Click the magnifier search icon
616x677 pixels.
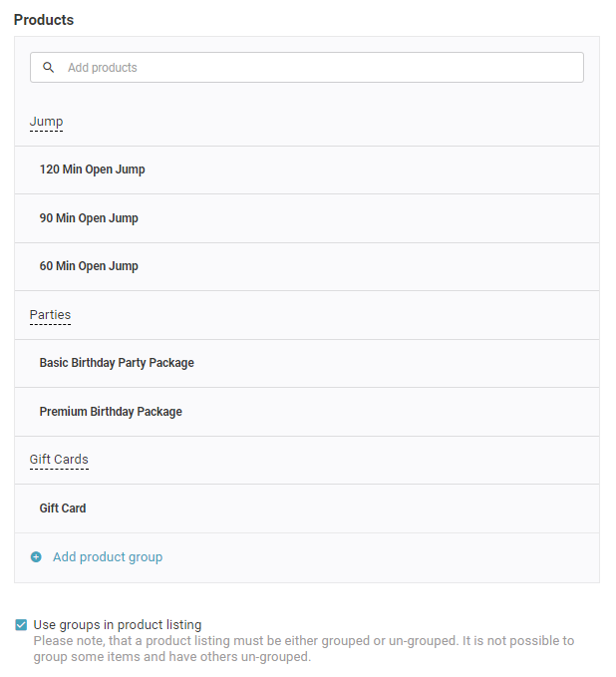tap(48, 68)
